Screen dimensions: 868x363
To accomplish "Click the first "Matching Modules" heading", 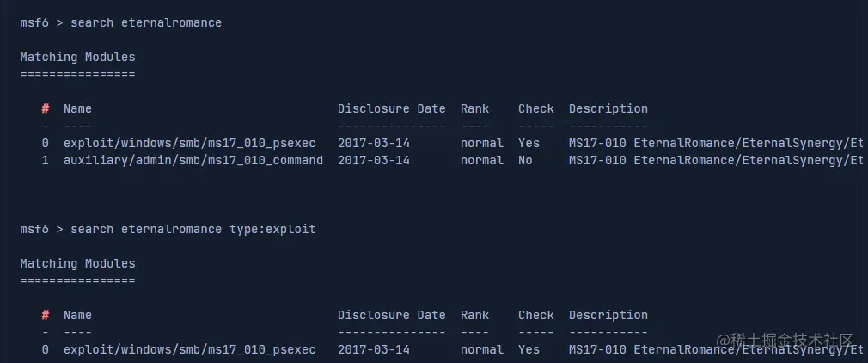I will click(77, 57).
